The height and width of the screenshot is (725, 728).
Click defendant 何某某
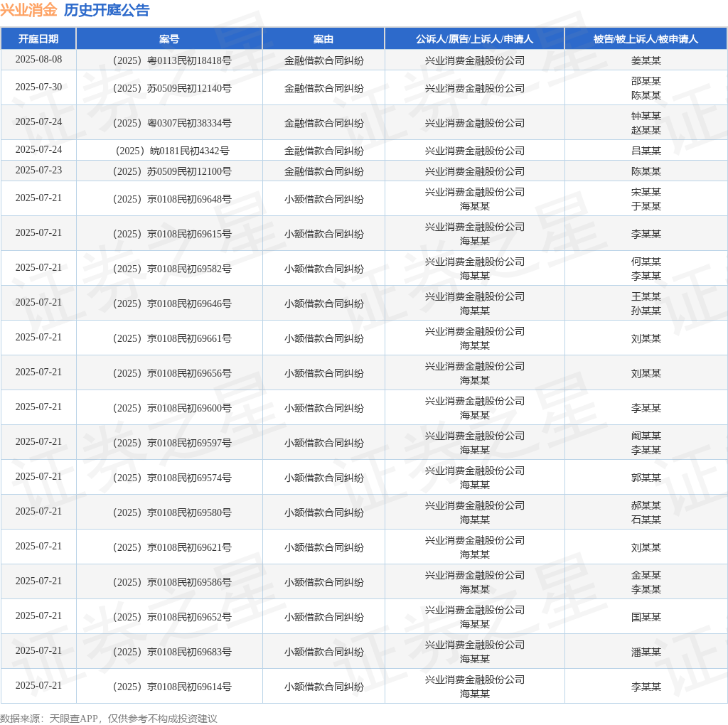[x=646, y=262]
